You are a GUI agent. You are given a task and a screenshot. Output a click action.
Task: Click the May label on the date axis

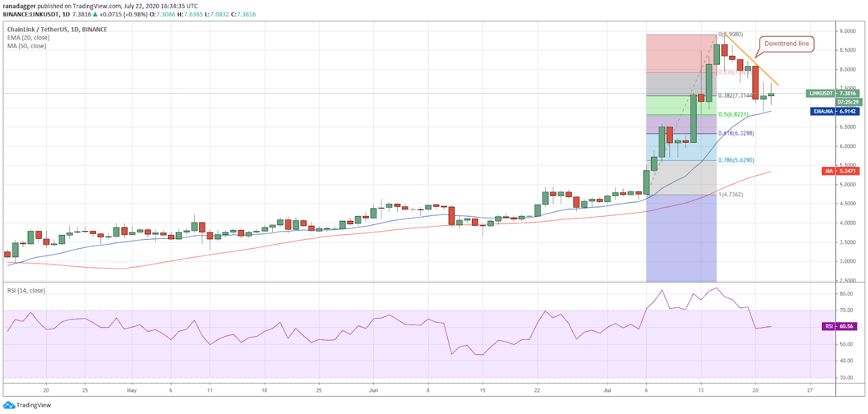tap(132, 390)
